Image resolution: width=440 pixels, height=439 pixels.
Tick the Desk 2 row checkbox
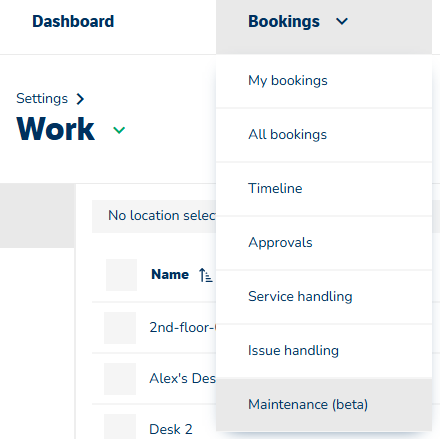120,426
